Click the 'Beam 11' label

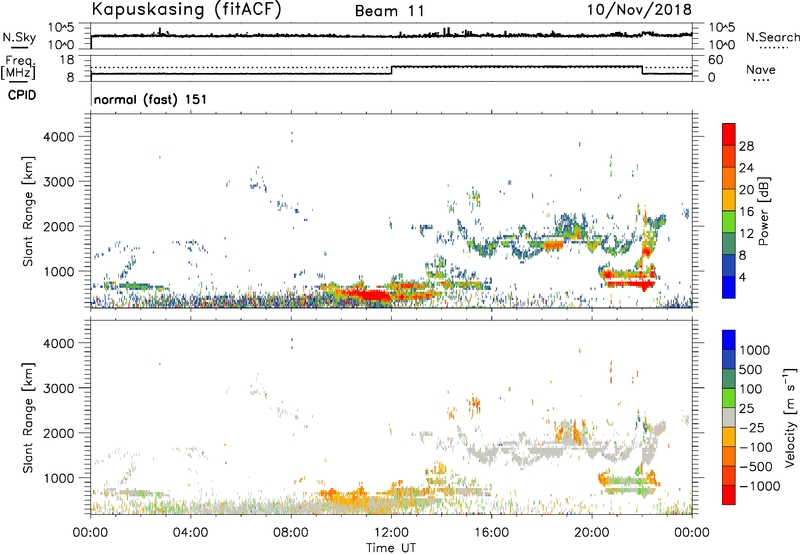[x=390, y=11]
